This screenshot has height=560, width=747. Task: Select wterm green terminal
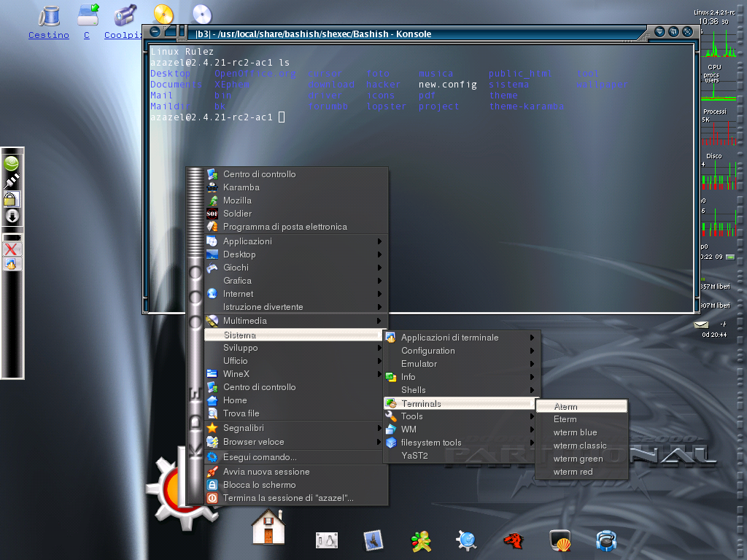[x=581, y=459]
